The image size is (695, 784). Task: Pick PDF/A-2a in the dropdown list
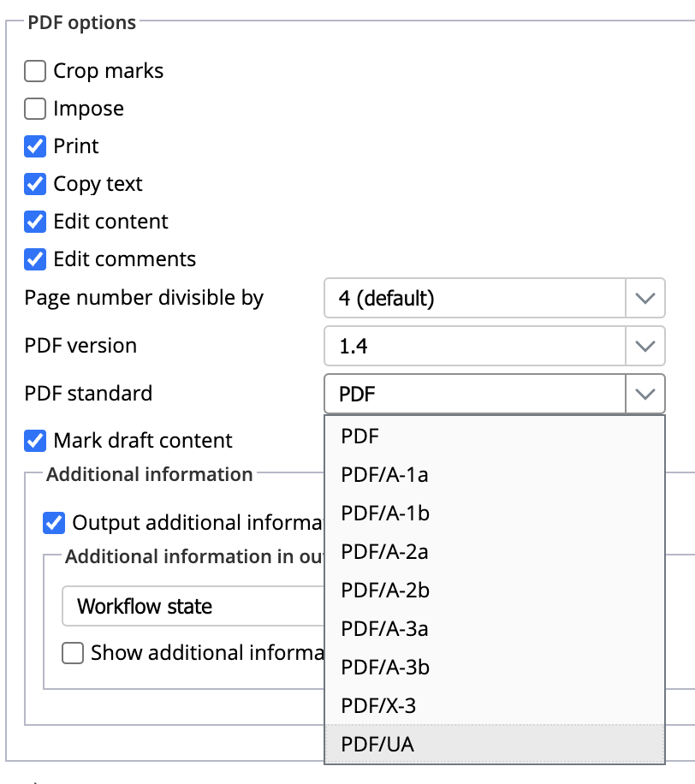tap(384, 552)
